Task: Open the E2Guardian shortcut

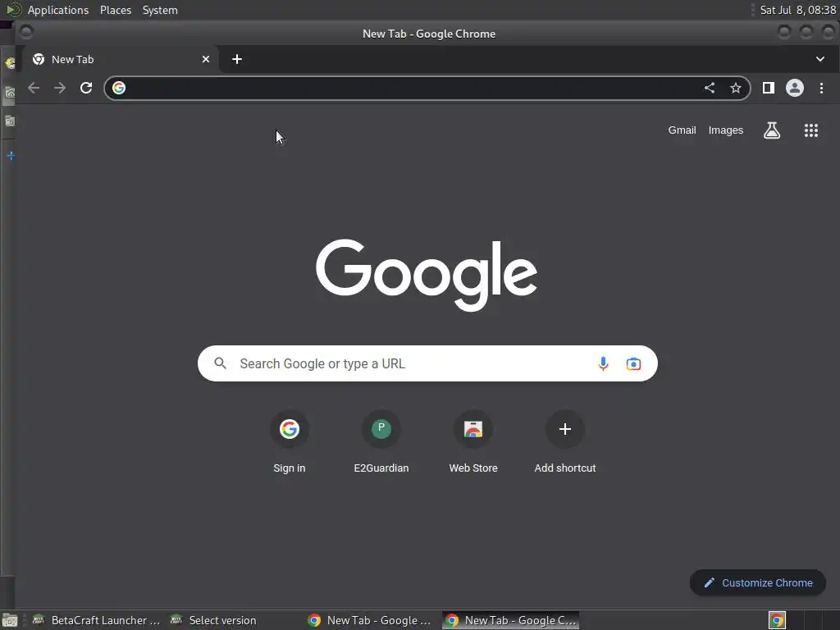Action: tap(381, 443)
